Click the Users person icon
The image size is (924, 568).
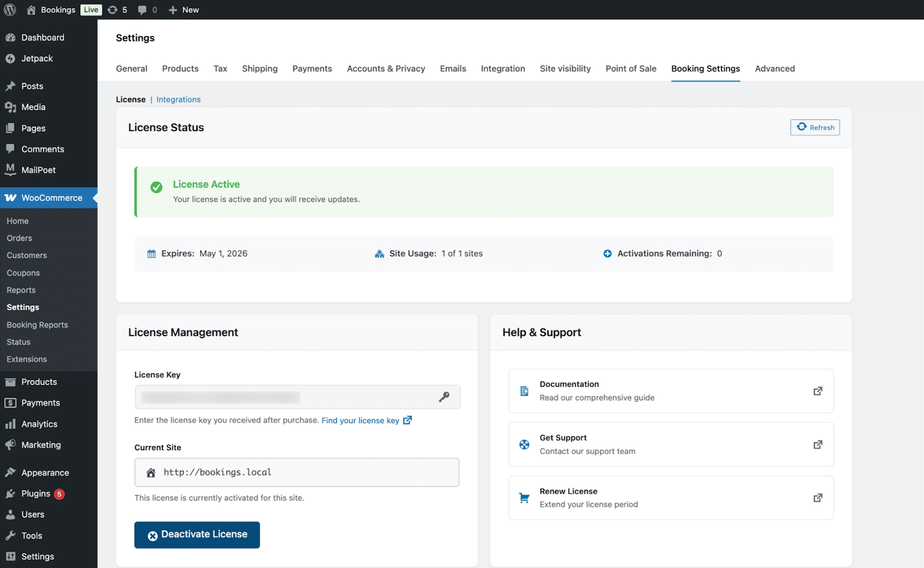point(10,514)
